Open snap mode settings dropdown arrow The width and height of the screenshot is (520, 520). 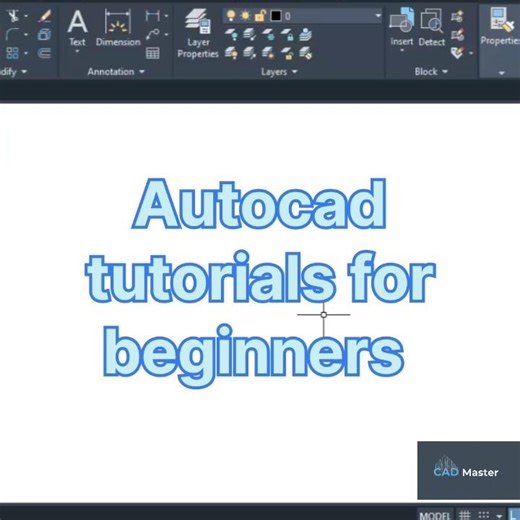pyautogui.click(x=499, y=516)
